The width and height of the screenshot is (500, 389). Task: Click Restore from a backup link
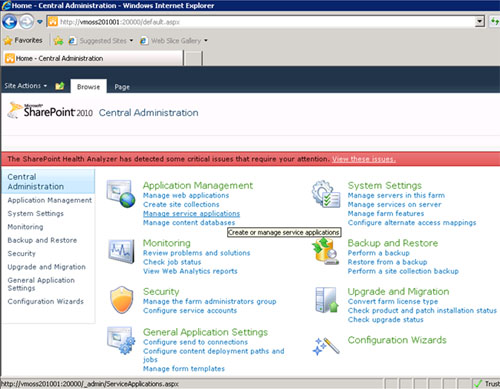[387, 262]
